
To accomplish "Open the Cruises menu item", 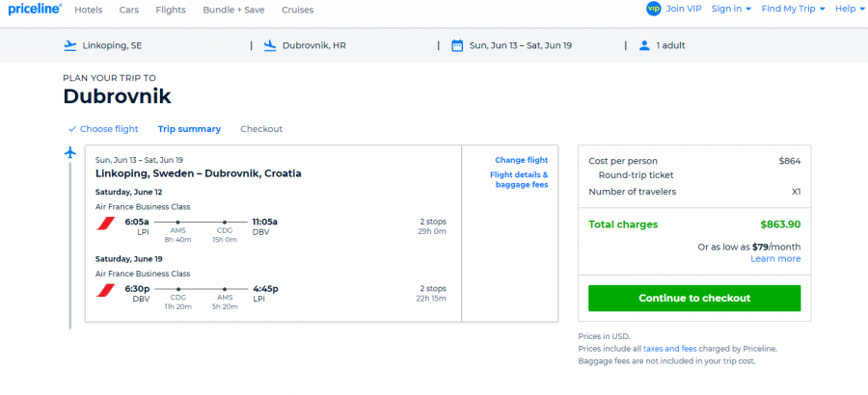I will [x=297, y=10].
